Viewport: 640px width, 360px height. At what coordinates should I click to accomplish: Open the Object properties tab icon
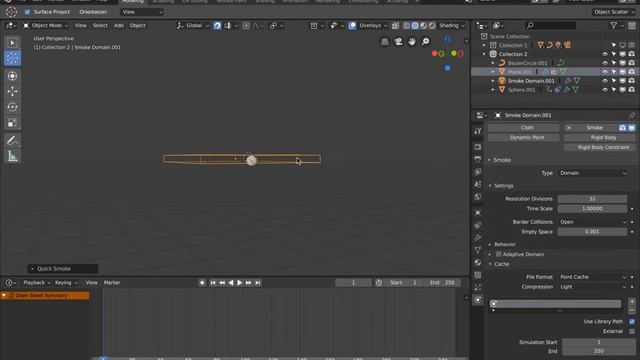pyautogui.click(x=478, y=213)
